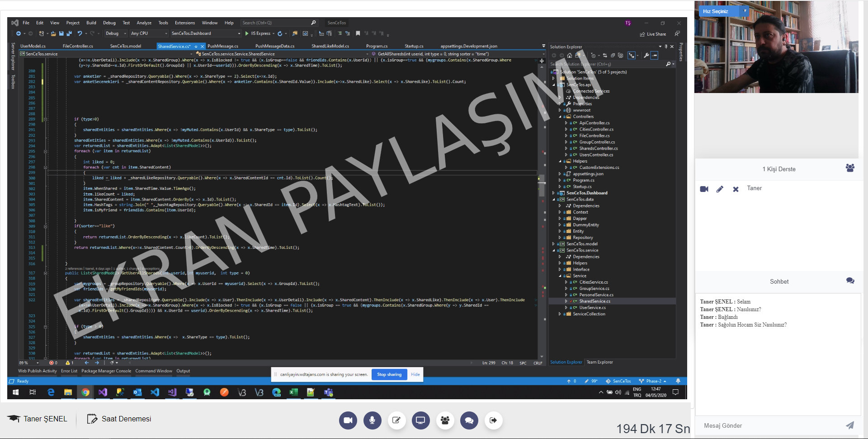Image resolution: width=868 pixels, height=439 pixels.
Task: Switch to the UserModel.cs tab
Action: [x=33, y=46]
